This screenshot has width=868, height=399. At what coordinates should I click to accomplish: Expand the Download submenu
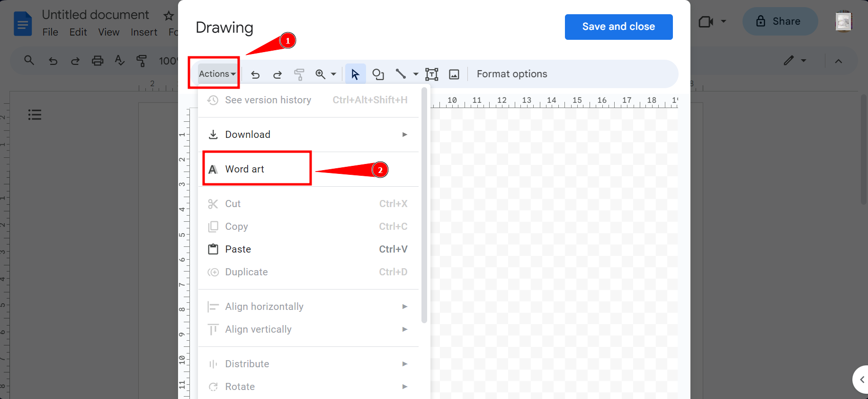click(308, 135)
